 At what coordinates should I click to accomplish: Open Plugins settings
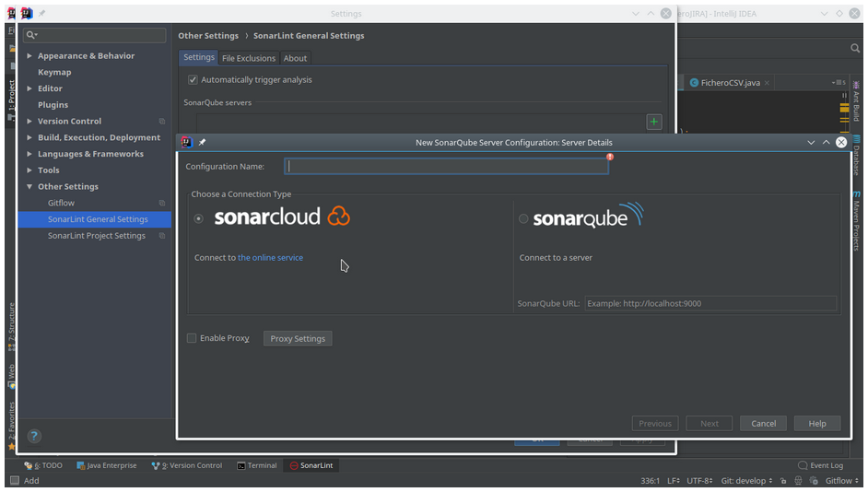click(x=53, y=105)
